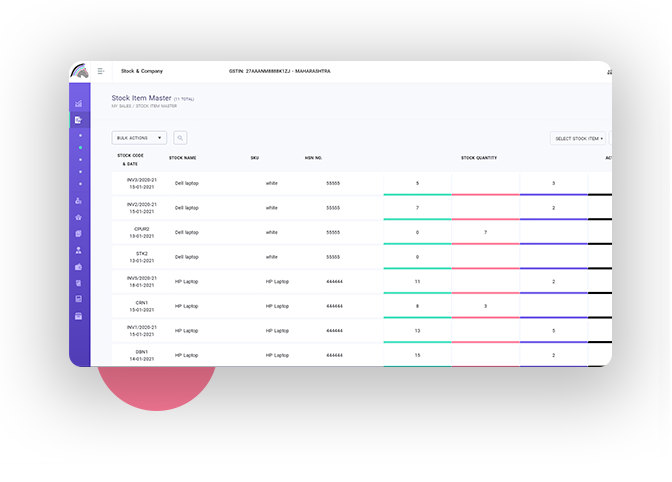Open the Select Stock Item dropdown
Screen dimensions: 672x482
(579, 138)
